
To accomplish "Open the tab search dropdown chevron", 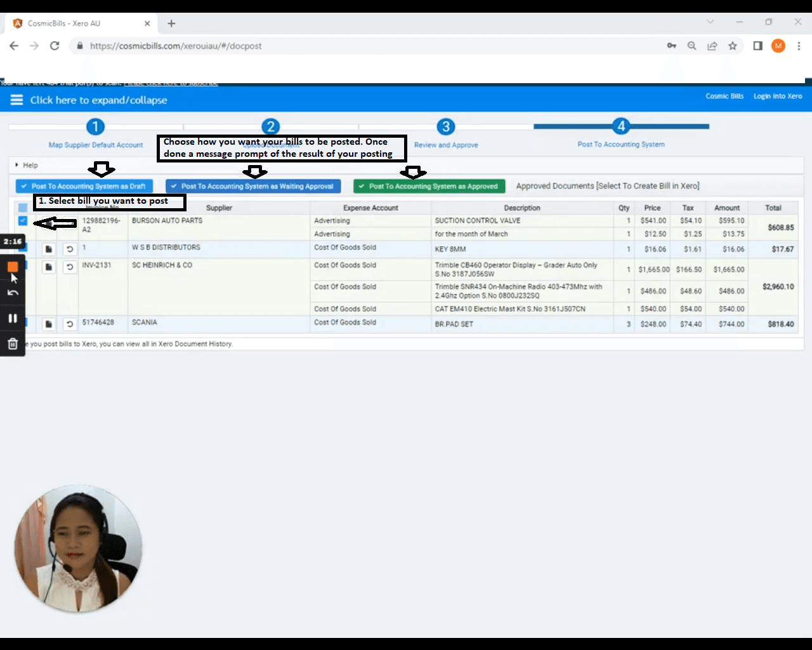I will 710,22.
